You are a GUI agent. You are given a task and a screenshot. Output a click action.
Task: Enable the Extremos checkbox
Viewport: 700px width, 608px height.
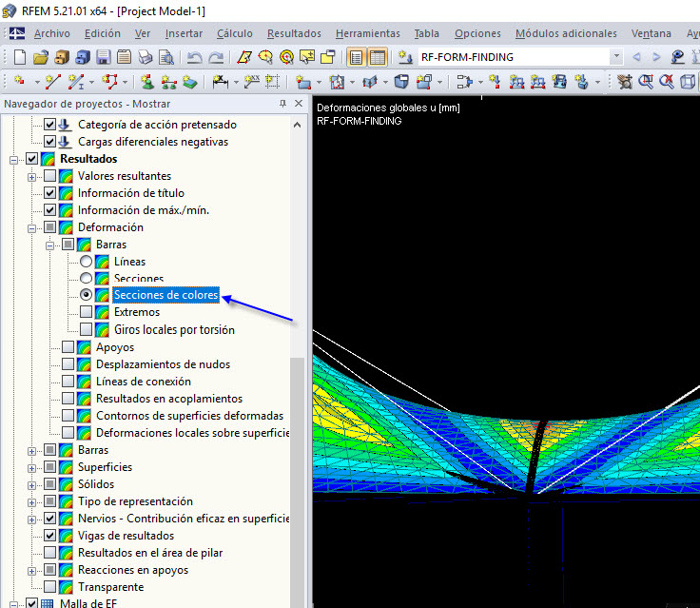click(87, 312)
